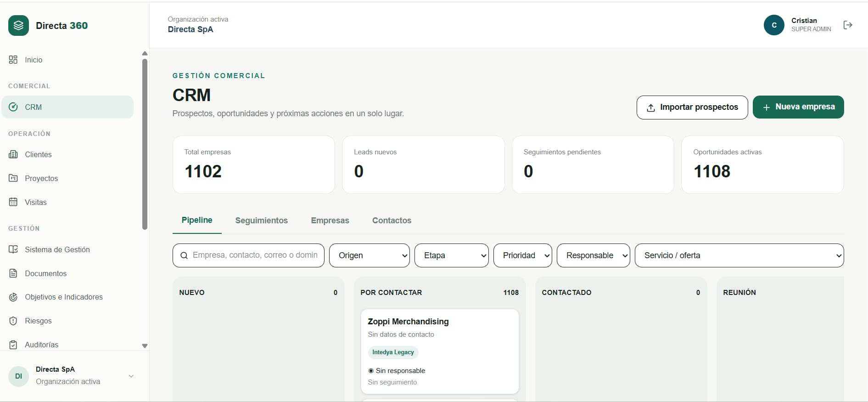Screen dimensions: 868x402
Task: Click the POR CONTACTAR column header
Action: point(391,293)
